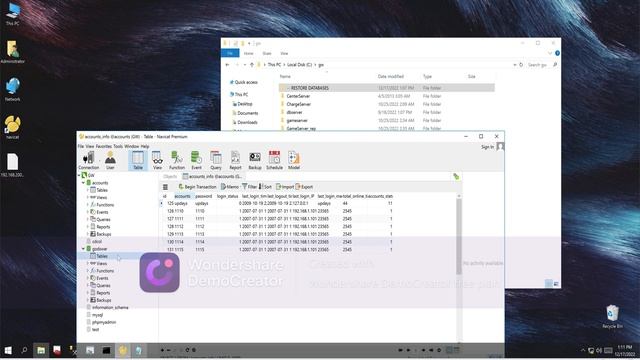Open the navicat desktop shortcut
This screenshot has height=360, width=640.
[x=13, y=127]
